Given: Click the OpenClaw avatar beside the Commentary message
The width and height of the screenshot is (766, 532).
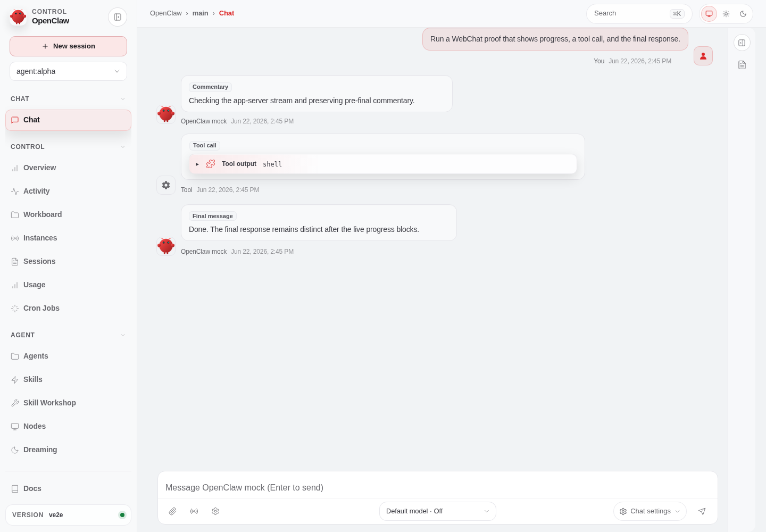Looking at the screenshot, I should click(166, 114).
